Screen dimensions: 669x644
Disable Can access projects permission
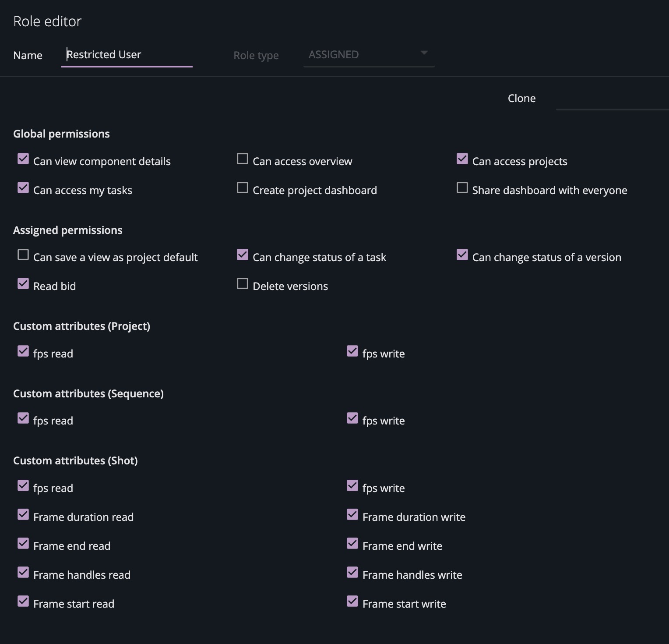[462, 159]
